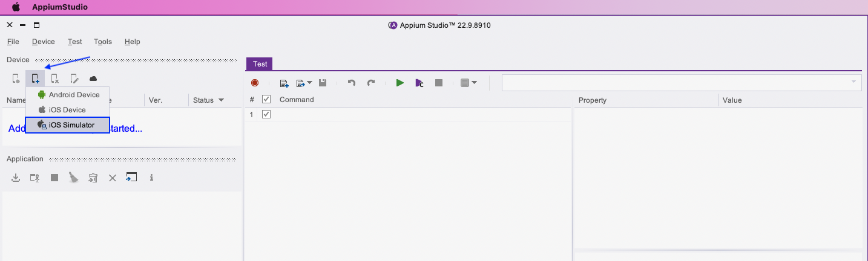
Task: Click the Launch application icon
Action: [x=35, y=178]
